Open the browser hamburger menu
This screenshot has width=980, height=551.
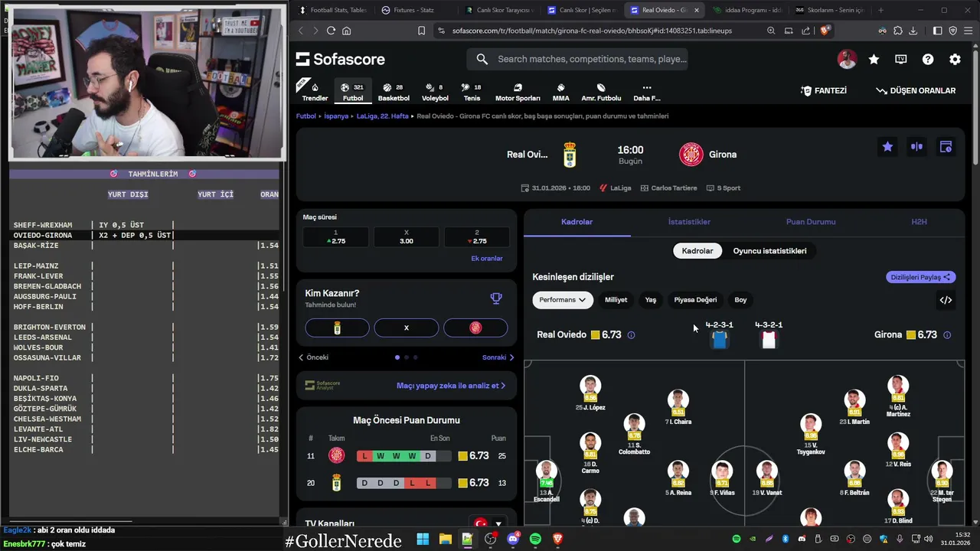(x=968, y=31)
